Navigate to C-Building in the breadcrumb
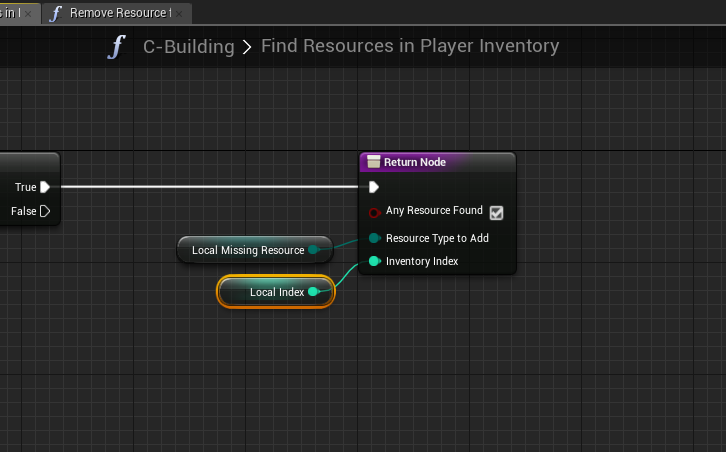The height and width of the screenshot is (452, 726). [188, 47]
